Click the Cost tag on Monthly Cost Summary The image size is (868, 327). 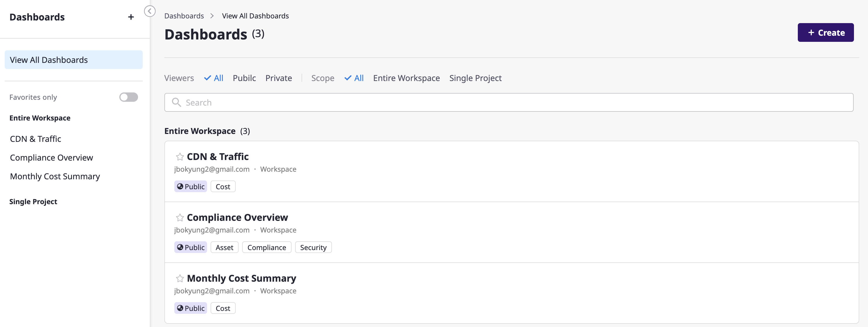click(x=223, y=308)
